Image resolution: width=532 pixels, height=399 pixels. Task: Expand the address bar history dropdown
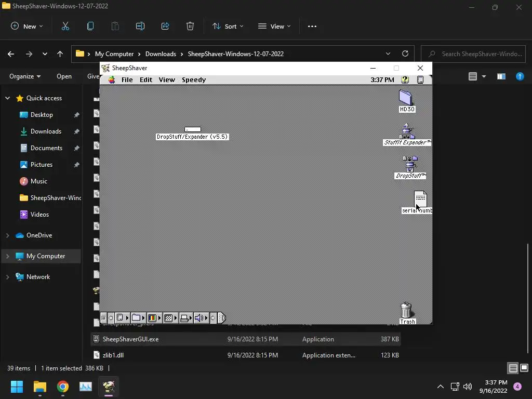[x=388, y=54]
